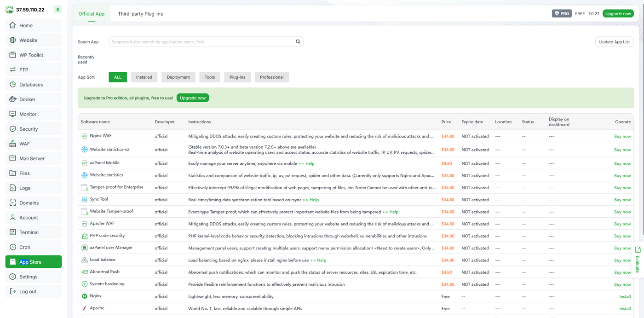Open Terminal from the sidebar icon
Viewport: 644px width, 318px height.
point(13,232)
